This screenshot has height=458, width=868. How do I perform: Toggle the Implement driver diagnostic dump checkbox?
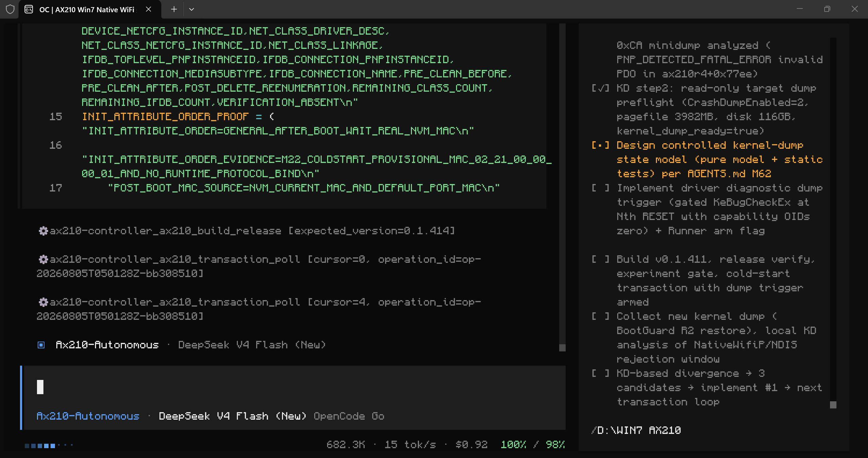(x=600, y=188)
